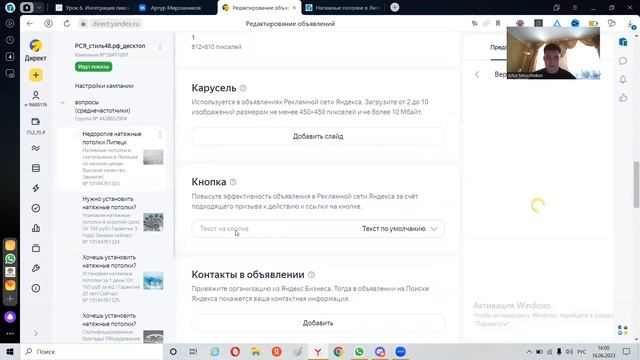Tick checkbox for Недорогие натяжные потолки Липецк ad
The image size is (640, 360).
pos(77,134)
